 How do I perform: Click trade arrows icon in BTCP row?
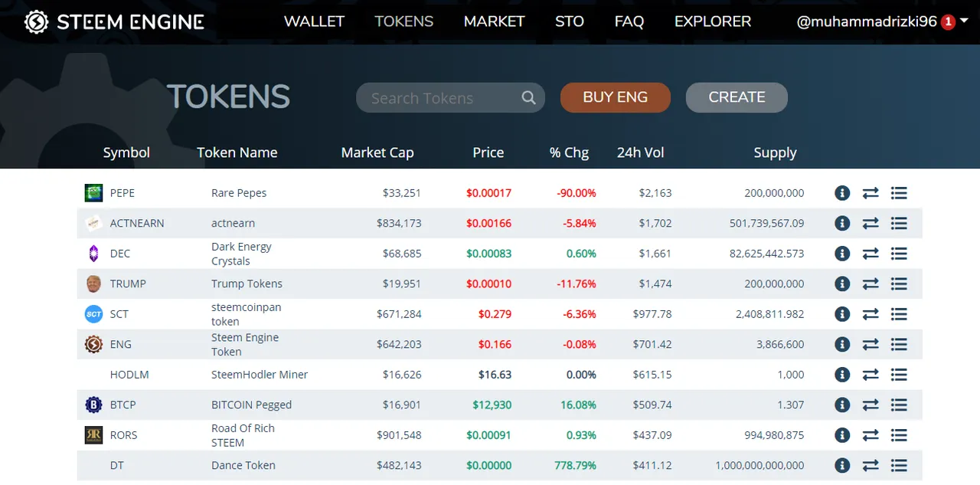point(871,405)
